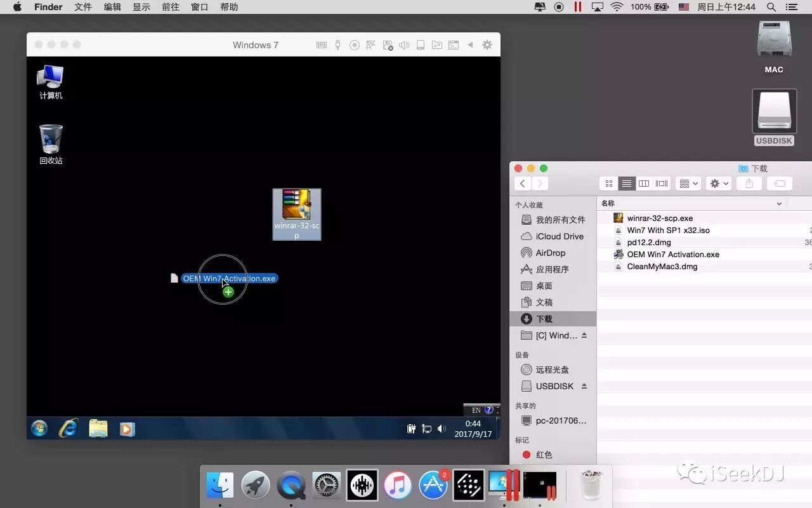Screen dimensions: 812x508
Task: Sort by the 名称 column header
Action: tap(691, 203)
